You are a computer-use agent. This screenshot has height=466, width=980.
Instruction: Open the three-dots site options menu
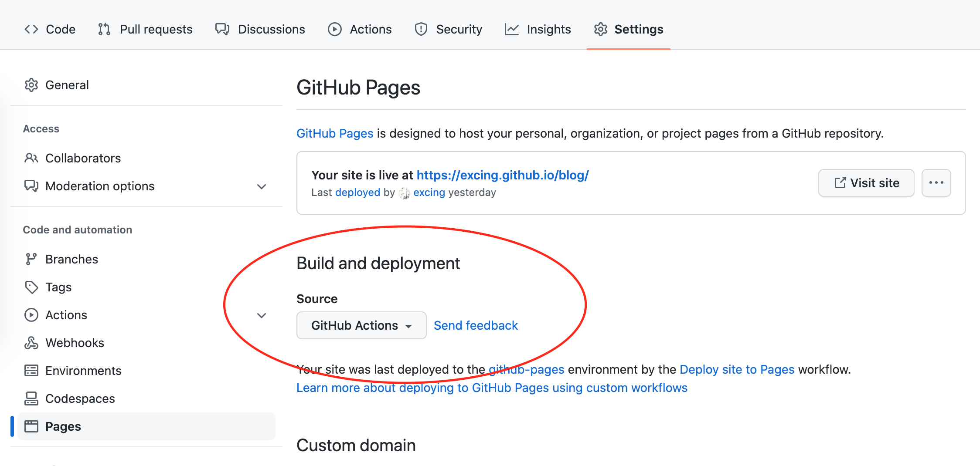[x=936, y=183]
